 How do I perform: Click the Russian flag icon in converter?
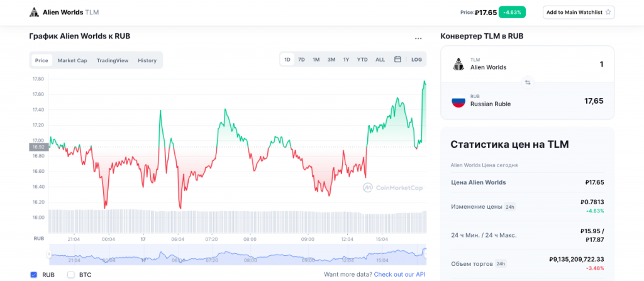tap(458, 101)
